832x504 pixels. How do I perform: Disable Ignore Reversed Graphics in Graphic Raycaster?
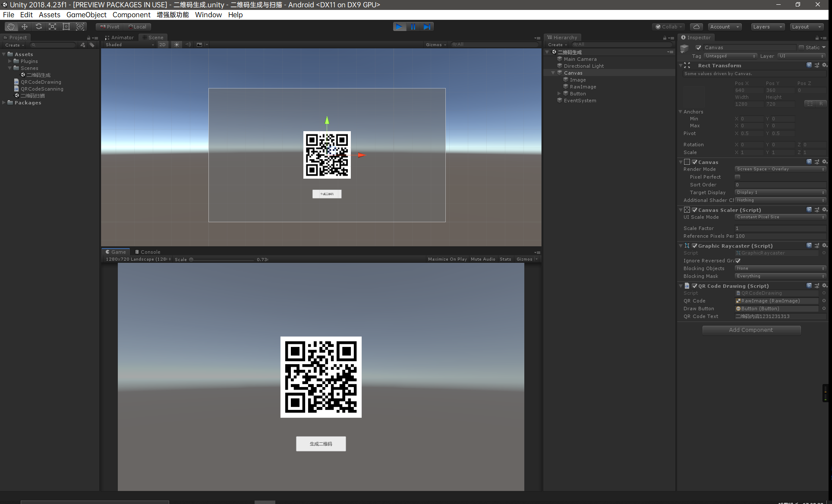tap(737, 261)
